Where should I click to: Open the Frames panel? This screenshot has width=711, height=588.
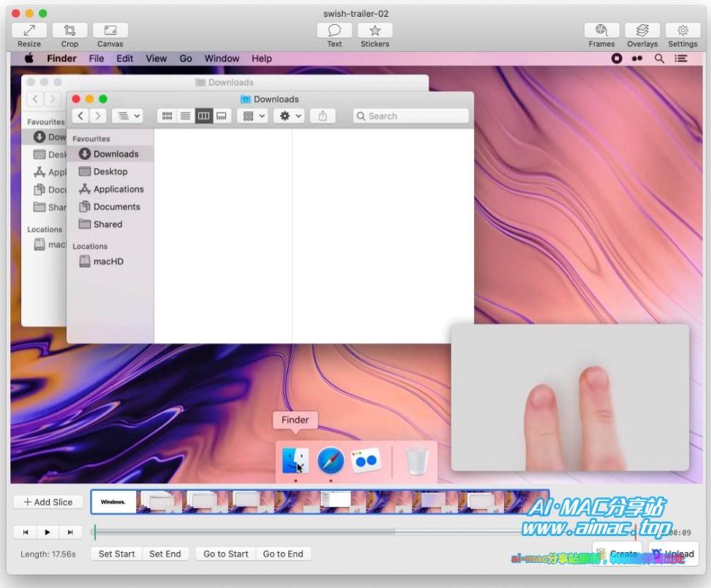tap(601, 31)
